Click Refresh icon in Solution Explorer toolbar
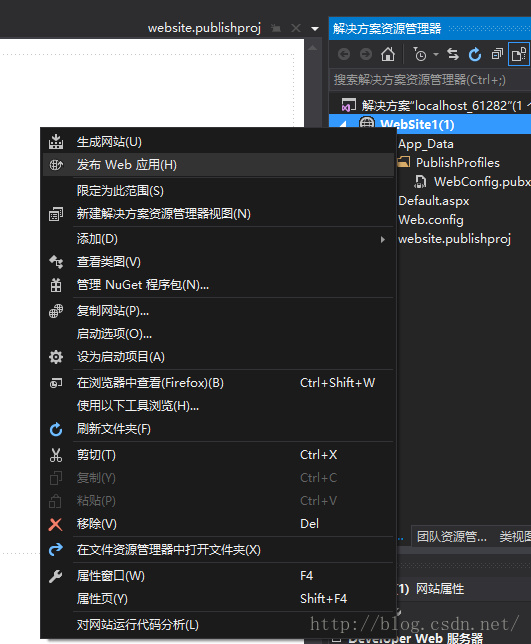The width and height of the screenshot is (531, 644). (475, 54)
